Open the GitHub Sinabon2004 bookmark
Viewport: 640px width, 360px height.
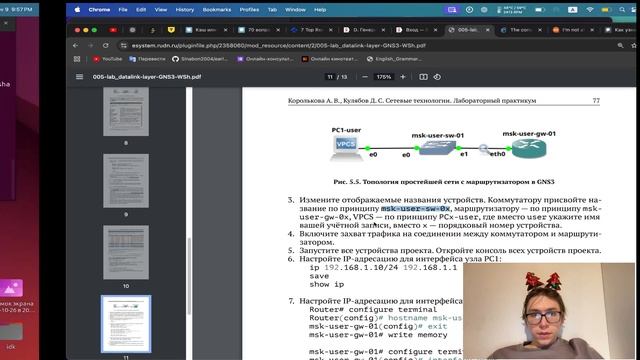(200, 59)
